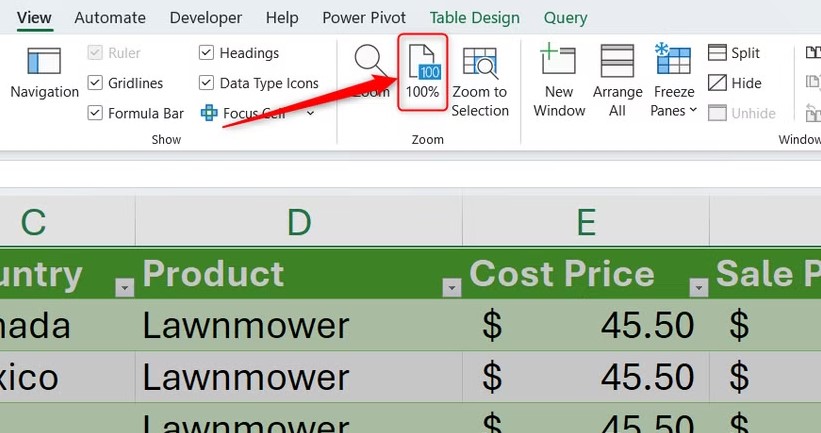Uncheck the Gridlines checkbox
The image size is (821, 433).
(x=95, y=83)
